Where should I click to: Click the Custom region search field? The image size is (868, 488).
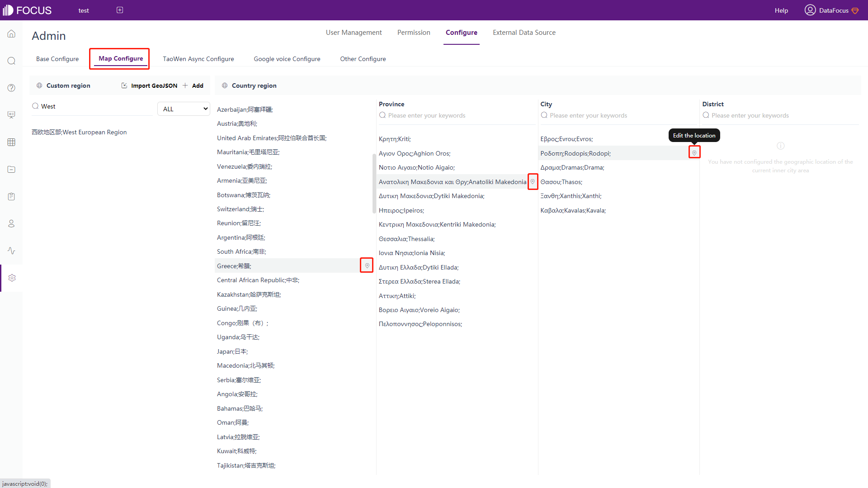point(93,106)
